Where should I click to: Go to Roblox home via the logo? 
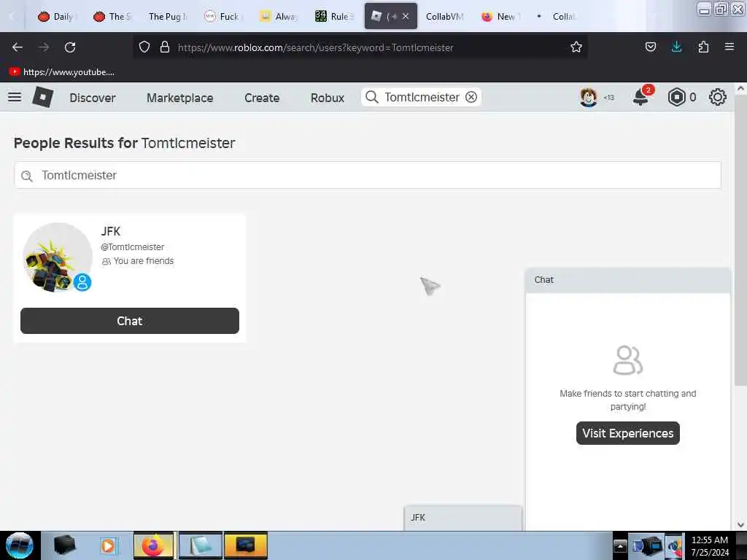click(42, 97)
